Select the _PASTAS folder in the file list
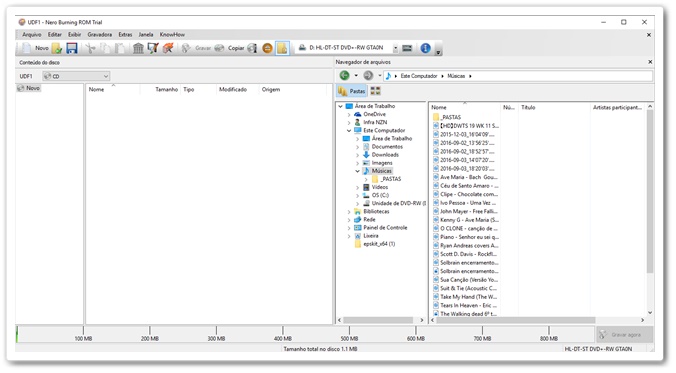 click(x=451, y=117)
